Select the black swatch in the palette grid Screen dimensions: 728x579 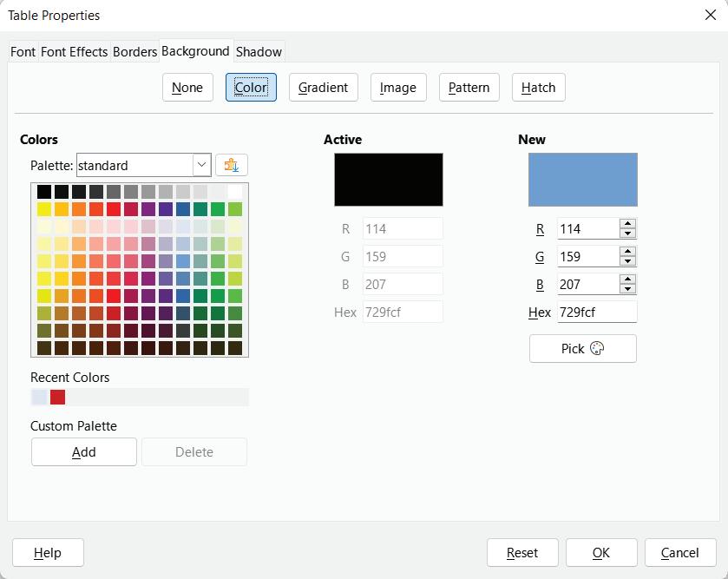tap(44, 192)
